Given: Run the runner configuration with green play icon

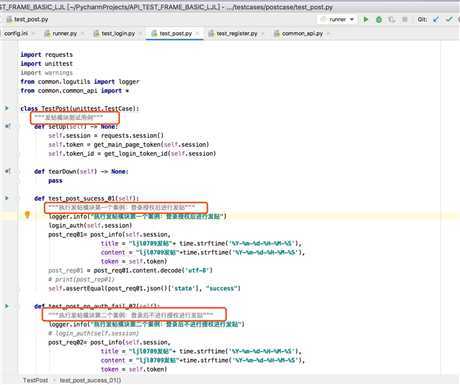Looking at the screenshot, I should [x=366, y=19].
